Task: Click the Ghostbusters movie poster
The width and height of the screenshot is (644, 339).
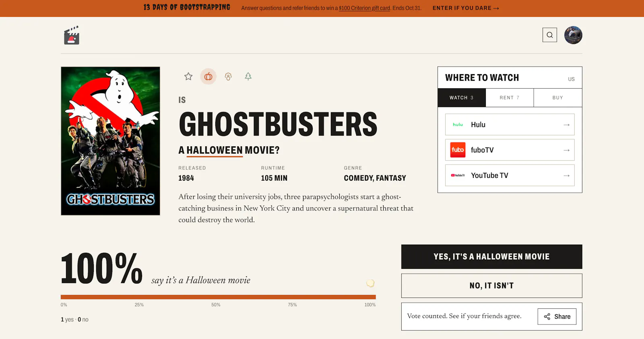Action: pos(110,141)
